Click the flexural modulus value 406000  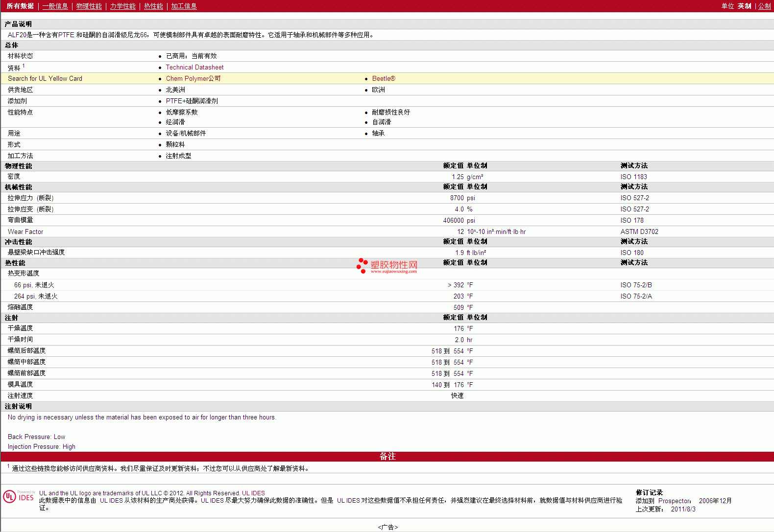tap(453, 220)
